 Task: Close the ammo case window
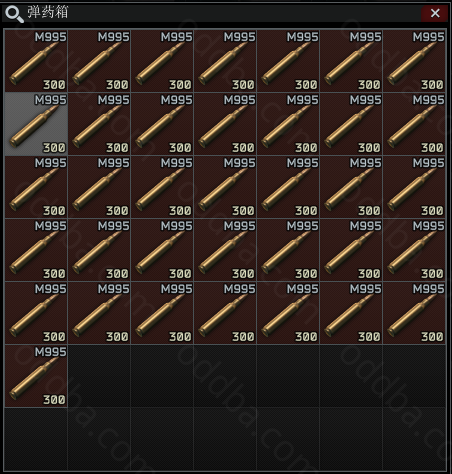tap(434, 13)
